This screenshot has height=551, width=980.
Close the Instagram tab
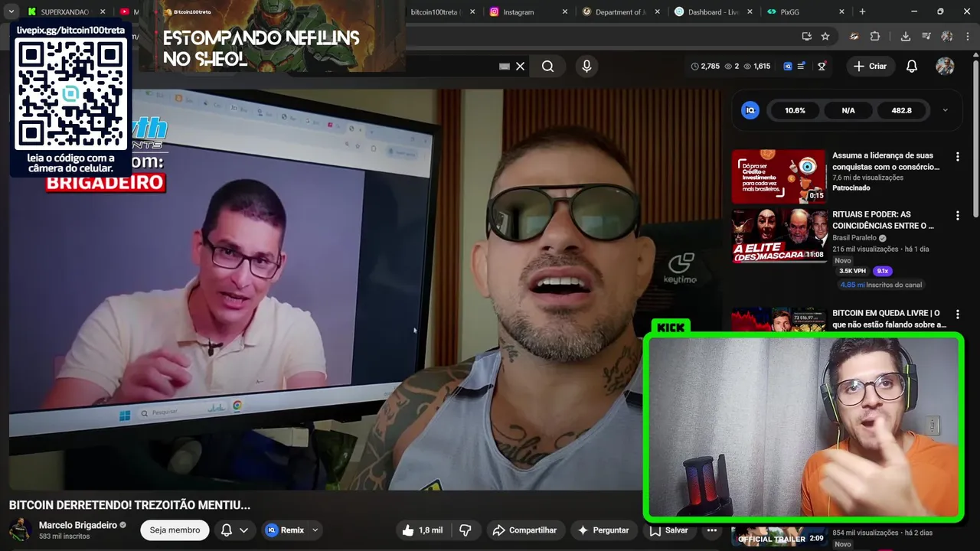click(x=565, y=11)
